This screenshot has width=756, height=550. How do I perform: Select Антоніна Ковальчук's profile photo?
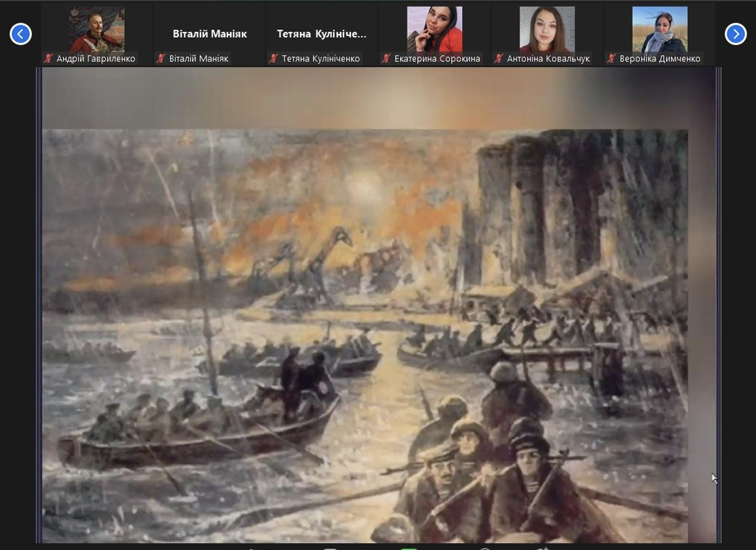point(547,29)
